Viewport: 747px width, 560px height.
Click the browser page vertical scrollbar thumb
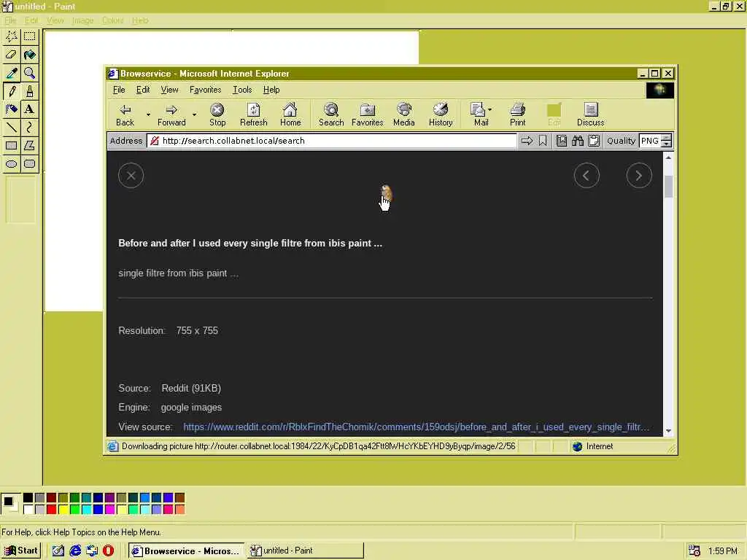[x=668, y=186]
